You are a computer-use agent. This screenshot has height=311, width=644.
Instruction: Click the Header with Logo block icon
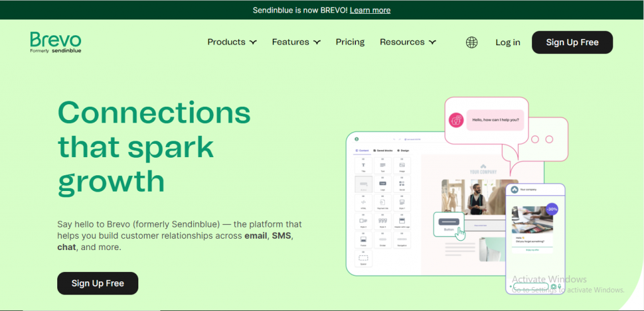coord(402,221)
